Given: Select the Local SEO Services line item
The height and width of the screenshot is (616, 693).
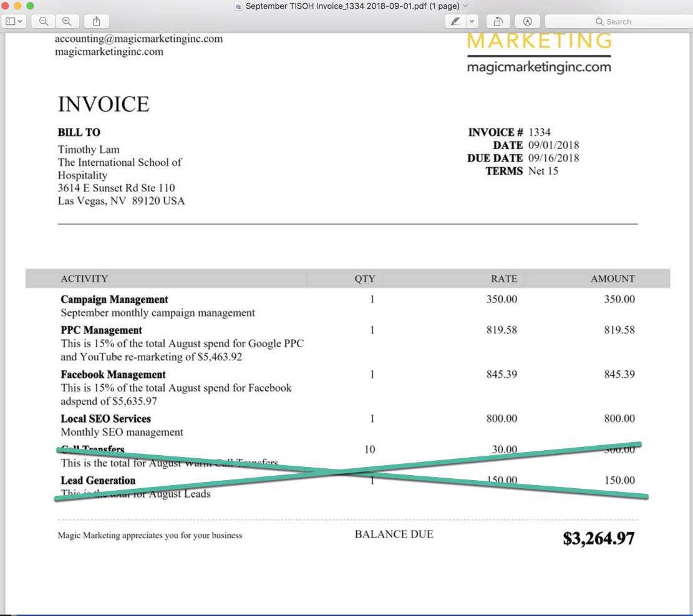Looking at the screenshot, I should click(x=105, y=418).
